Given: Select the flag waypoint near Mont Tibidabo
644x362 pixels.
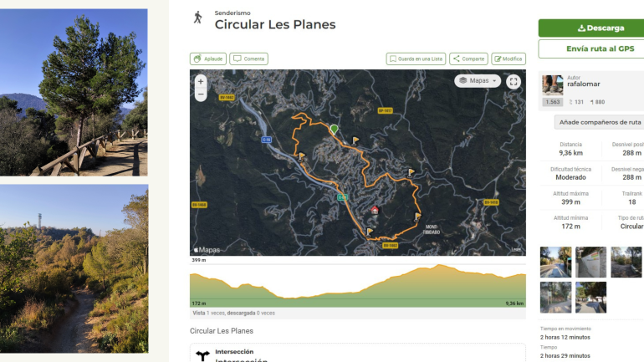Looking at the screenshot, I should click(417, 217).
